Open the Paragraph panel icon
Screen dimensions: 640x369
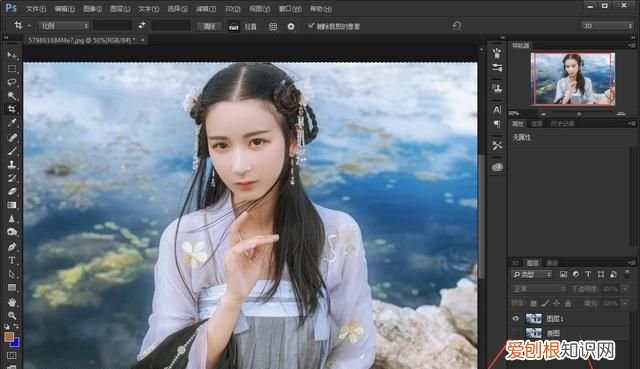[497, 124]
